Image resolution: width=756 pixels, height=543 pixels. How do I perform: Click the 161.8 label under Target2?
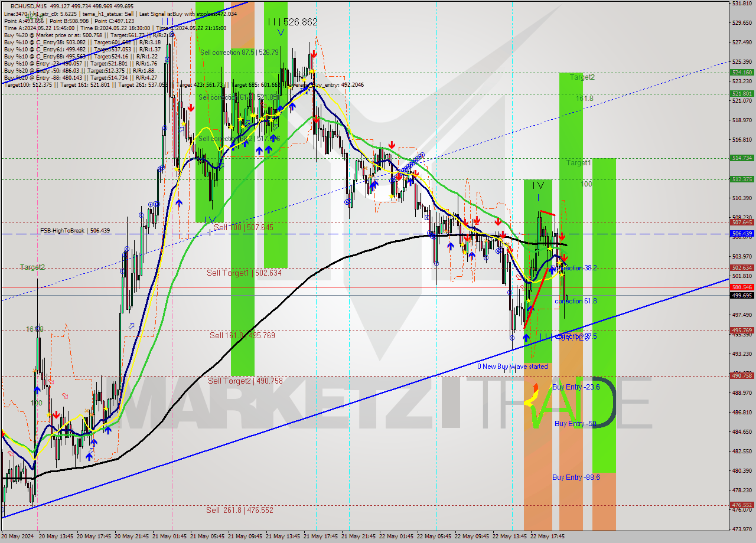[x=585, y=98]
